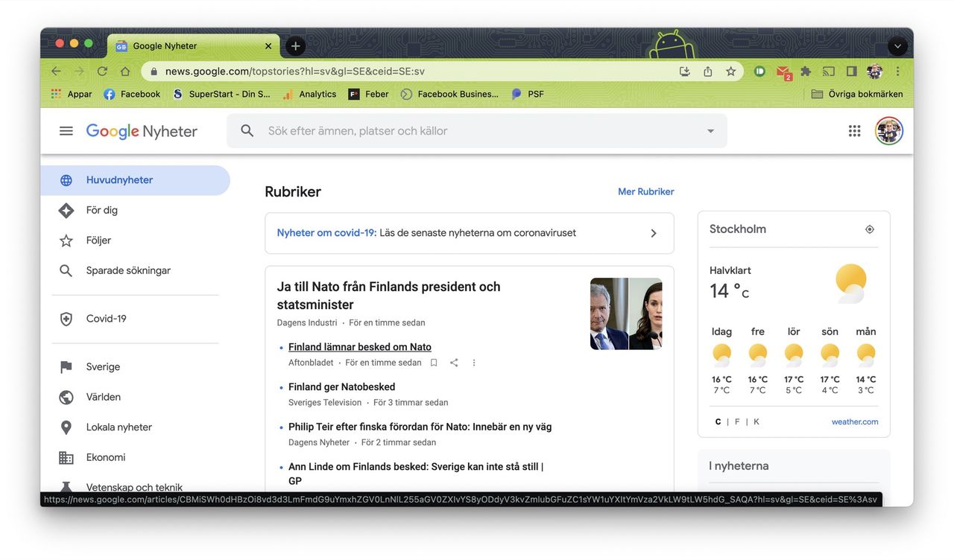The image size is (954, 560).
Task: Open the hamburger navigation menu
Action: (x=66, y=130)
